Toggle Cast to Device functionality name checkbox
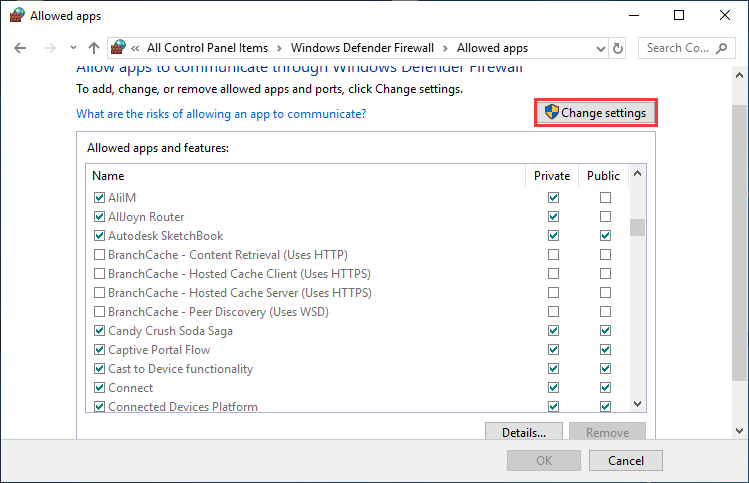749x483 pixels. [99, 368]
